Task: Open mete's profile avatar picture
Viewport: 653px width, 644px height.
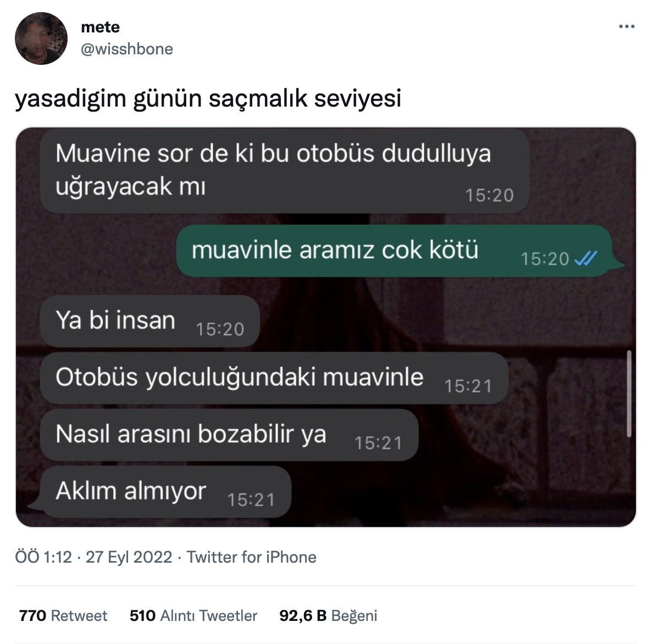Action: 41,38
